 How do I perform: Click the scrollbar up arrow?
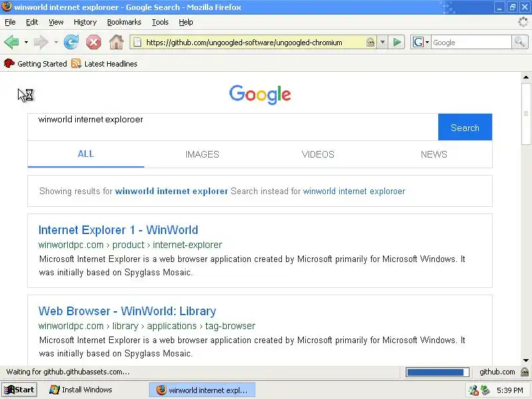526,77
